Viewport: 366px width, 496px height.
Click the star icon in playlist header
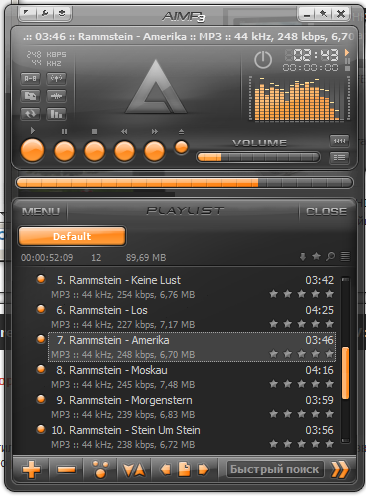coord(316,256)
